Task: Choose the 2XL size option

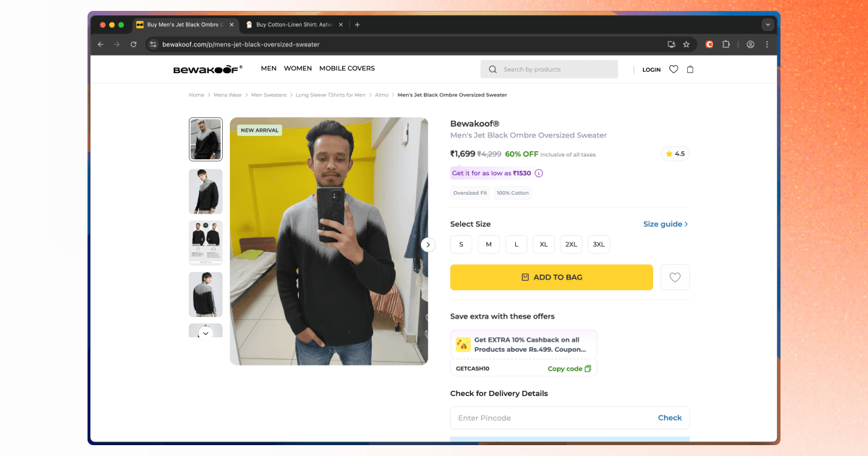Action: (x=571, y=244)
